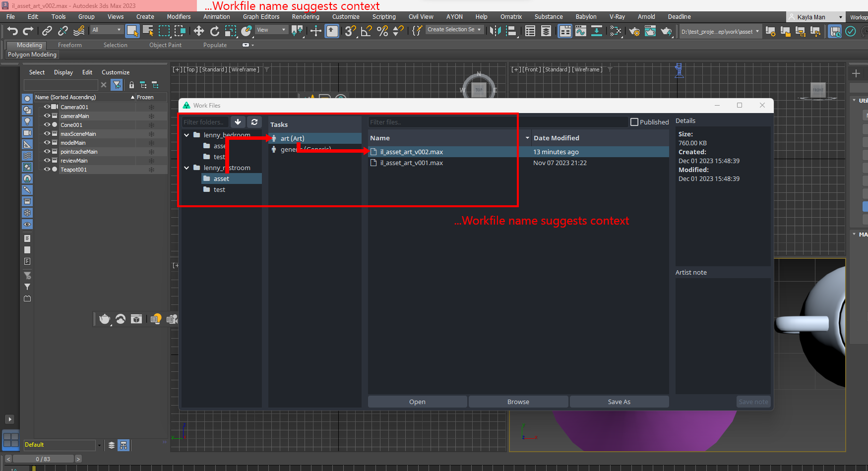Toggle frozen state of cameraMain
Image resolution: width=868 pixels, height=471 pixels.
click(x=151, y=116)
